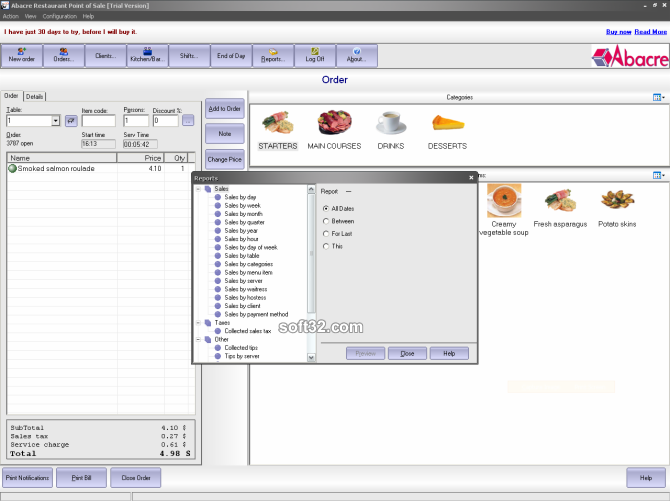670x501 pixels.
Task: Open Reports from the toolbar
Action: (273, 56)
